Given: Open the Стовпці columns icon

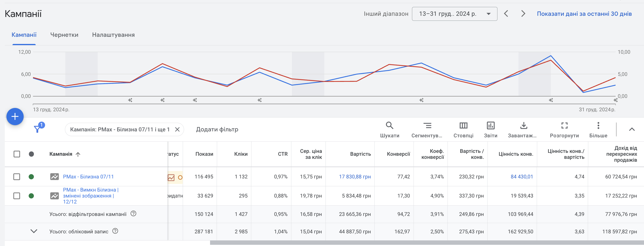Looking at the screenshot, I should pyautogui.click(x=463, y=125).
